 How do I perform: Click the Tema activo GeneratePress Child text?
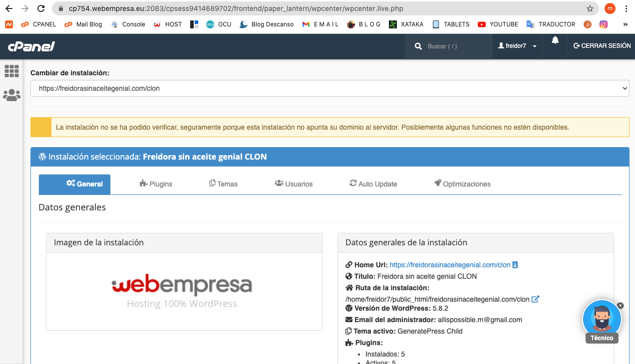point(430,331)
